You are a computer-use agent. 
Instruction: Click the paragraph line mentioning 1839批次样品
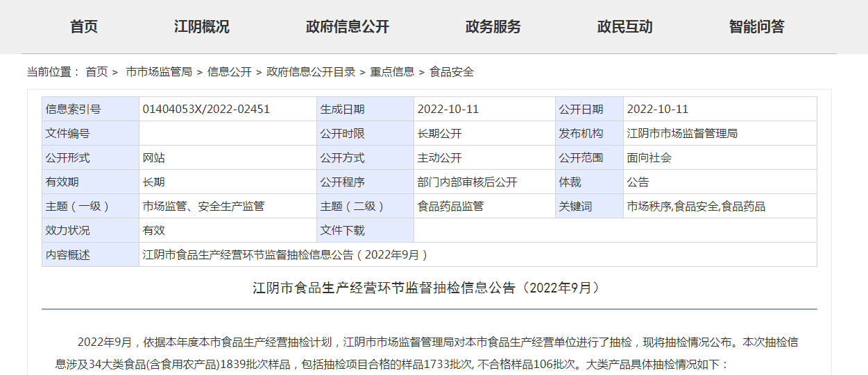393,365
